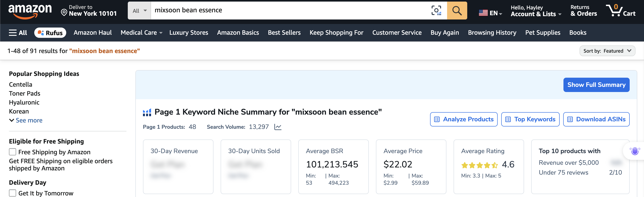
Task: Enable Get It by Tomorrow checkbox
Action: (x=13, y=193)
